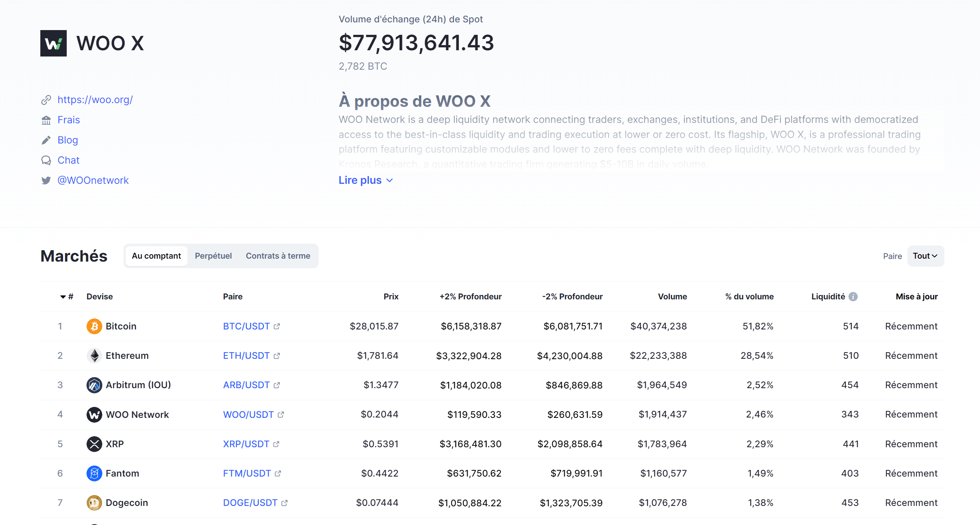980x525 pixels.
Task: Sort by the Liquidité column header
Action: click(x=828, y=296)
